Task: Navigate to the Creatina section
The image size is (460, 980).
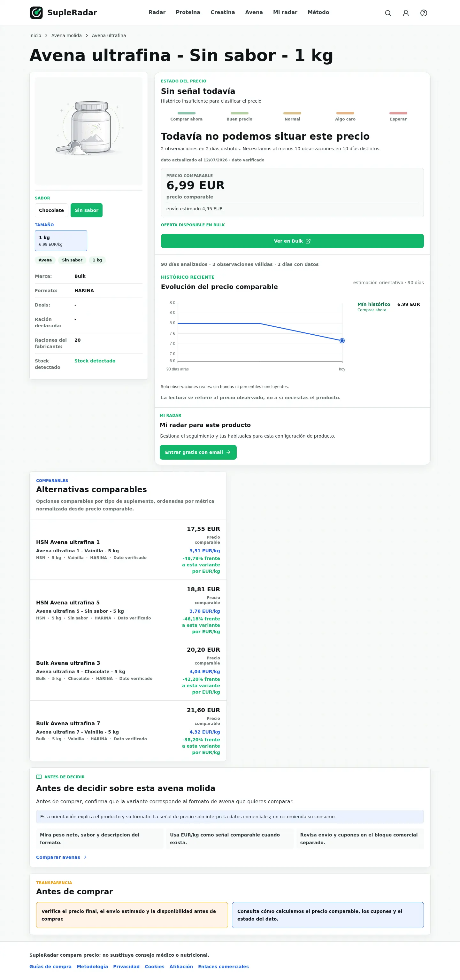Action: [223, 12]
